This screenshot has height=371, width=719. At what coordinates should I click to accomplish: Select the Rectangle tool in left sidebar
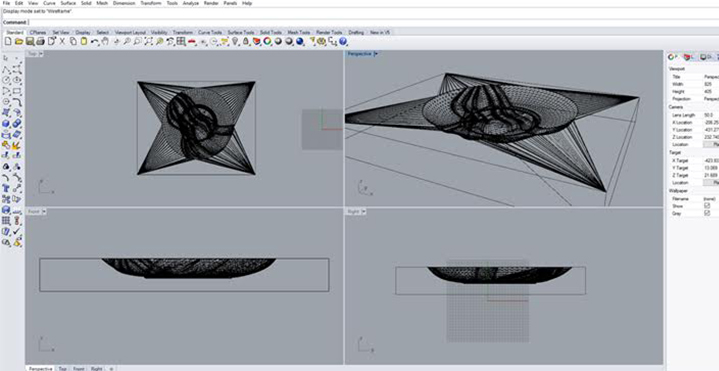[x=17, y=90]
